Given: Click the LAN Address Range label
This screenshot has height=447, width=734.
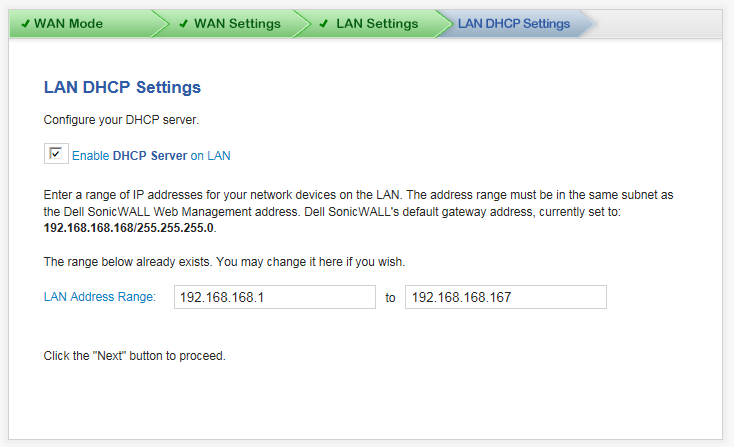Looking at the screenshot, I should 100,297.
